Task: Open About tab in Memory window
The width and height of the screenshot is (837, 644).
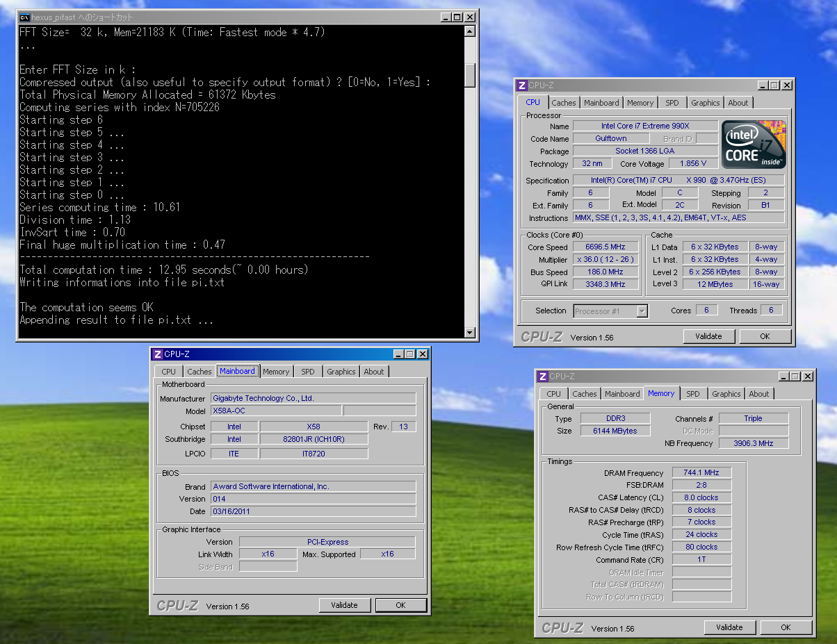Action: click(x=759, y=394)
